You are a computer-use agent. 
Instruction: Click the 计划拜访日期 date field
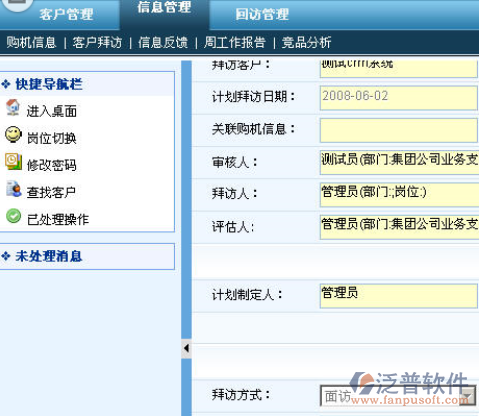[x=399, y=98]
